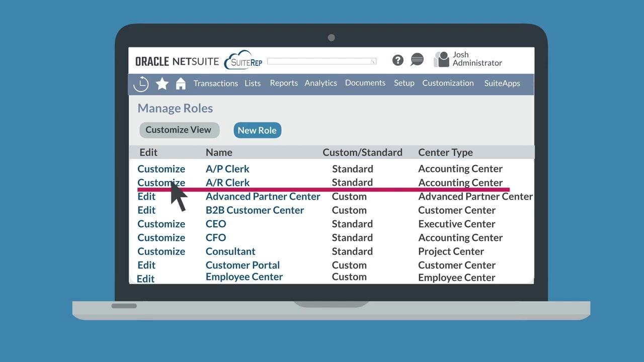The height and width of the screenshot is (362, 644).
Task: Click Customize for A/R Clerk role
Action: click(161, 183)
